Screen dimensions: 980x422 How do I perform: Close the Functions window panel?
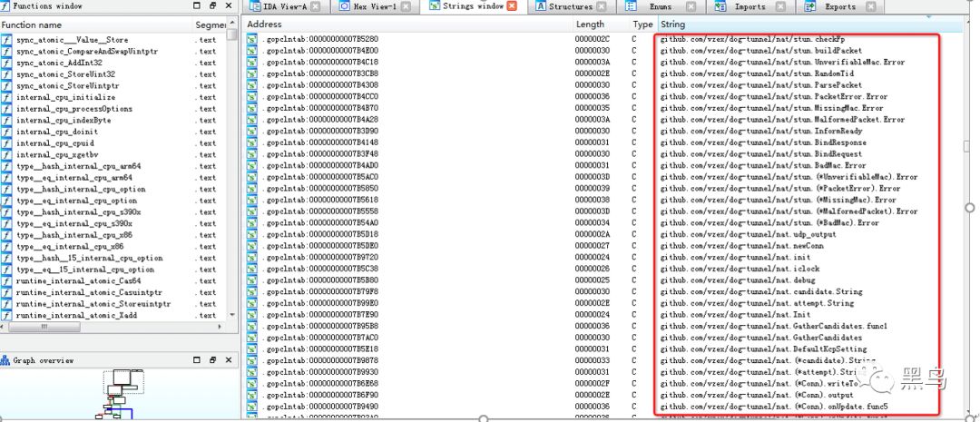(x=228, y=5)
